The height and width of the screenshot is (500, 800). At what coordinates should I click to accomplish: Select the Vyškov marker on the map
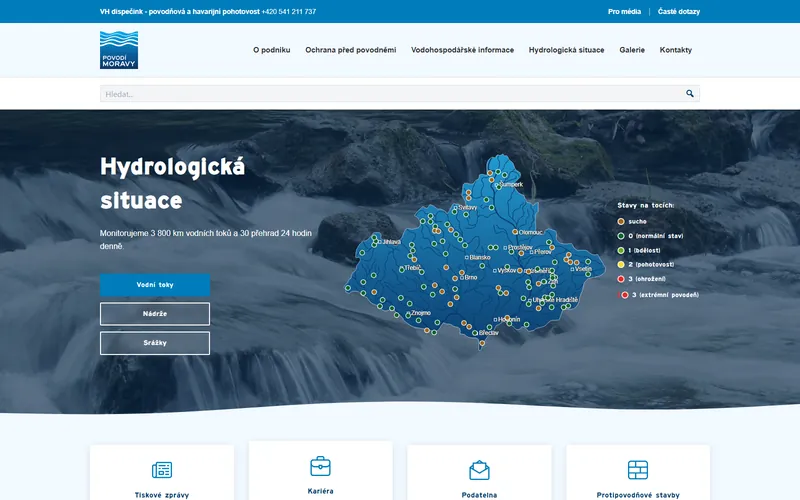[494, 270]
